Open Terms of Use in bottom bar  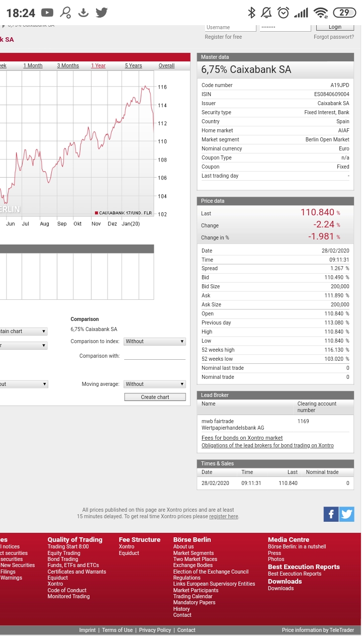[118, 630]
